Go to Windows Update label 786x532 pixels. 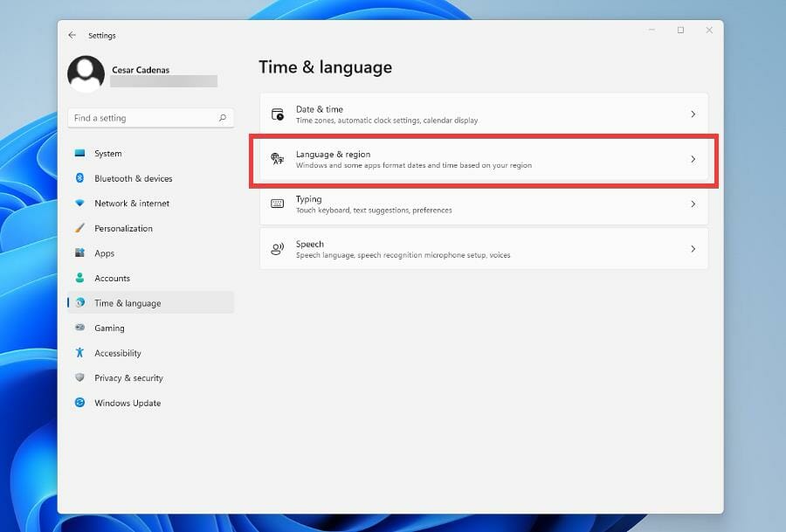tap(128, 403)
